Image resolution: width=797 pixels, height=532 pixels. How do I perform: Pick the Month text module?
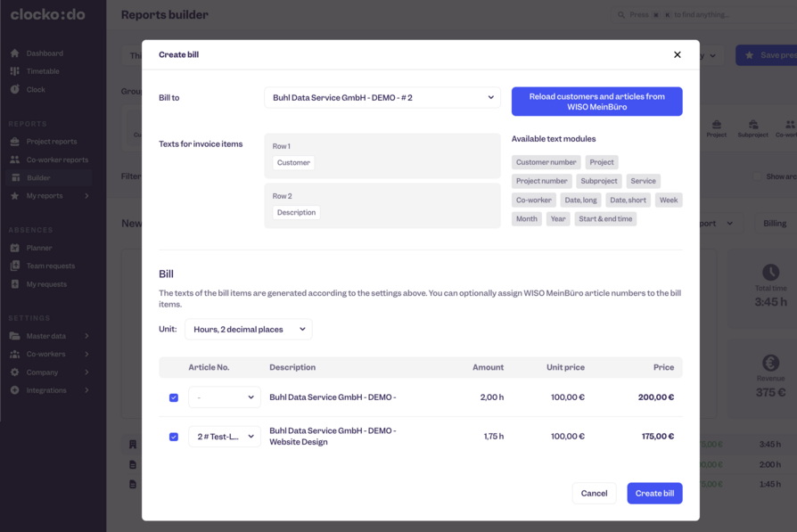coord(527,219)
